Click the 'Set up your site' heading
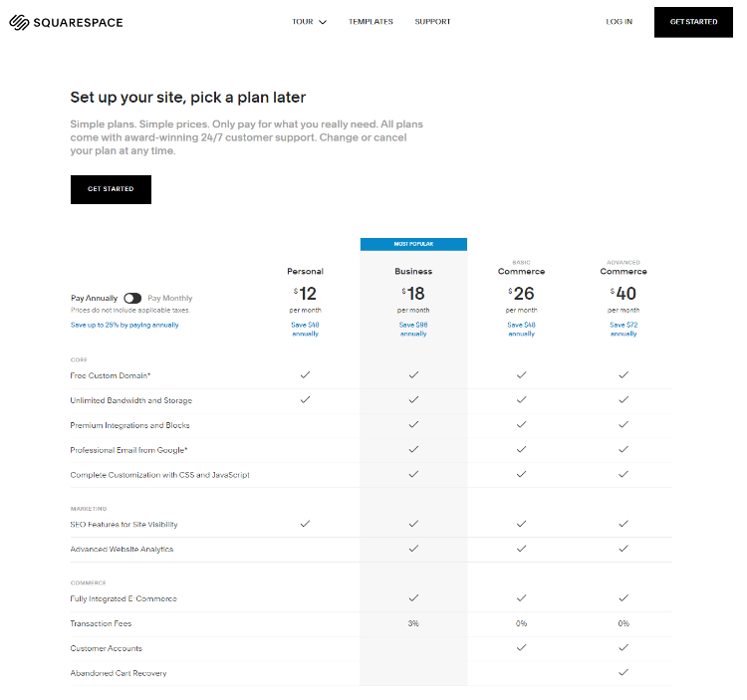This screenshot has width=747, height=700. (187, 98)
